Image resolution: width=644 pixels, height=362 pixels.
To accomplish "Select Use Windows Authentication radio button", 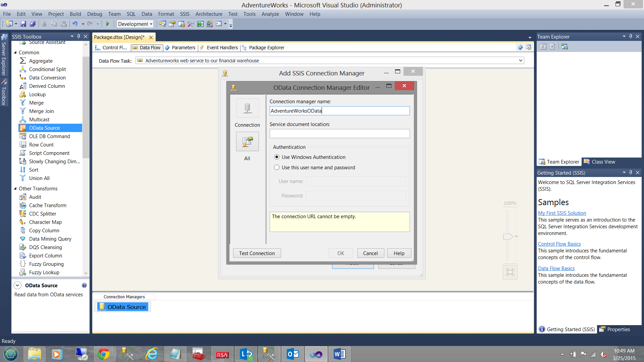I will 277,157.
